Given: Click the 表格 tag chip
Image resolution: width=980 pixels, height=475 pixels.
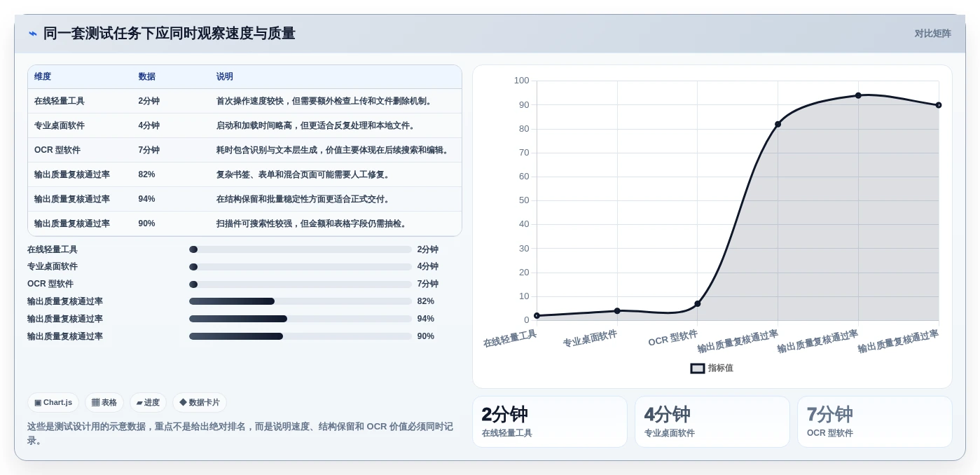Looking at the screenshot, I should point(104,402).
